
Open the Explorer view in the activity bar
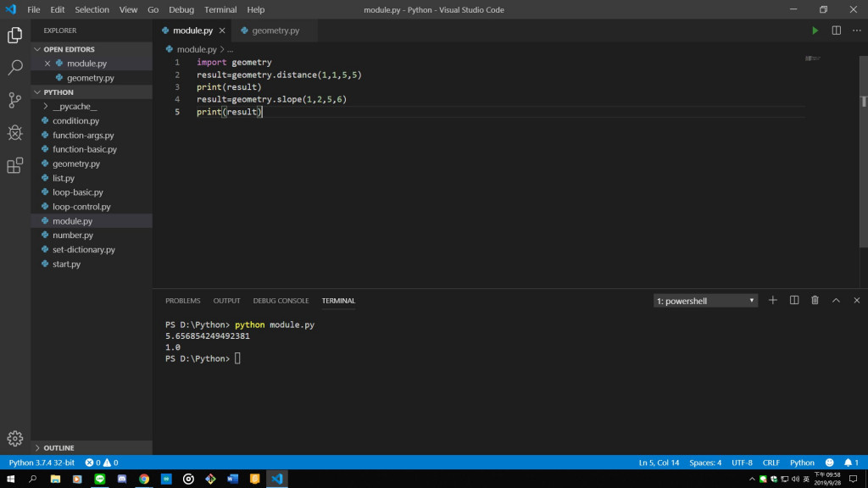(15, 35)
